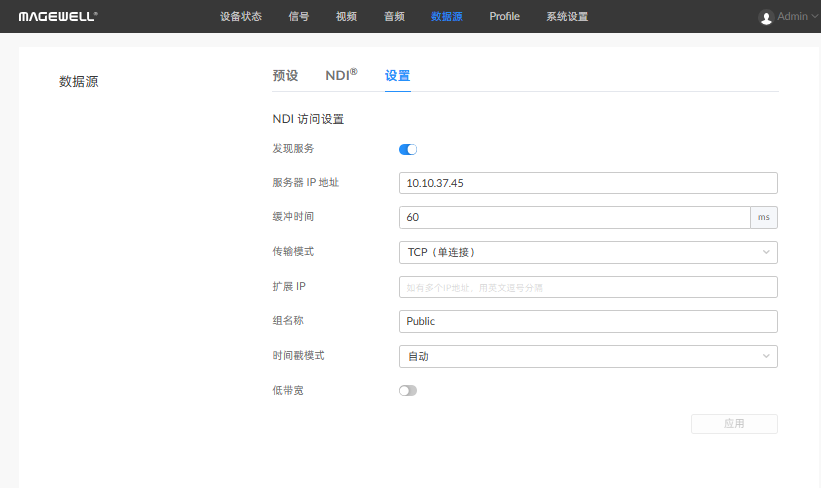The width and height of the screenshot is (821, 488).
Task: Select the 设置 tab
Action: click(397, 76)
